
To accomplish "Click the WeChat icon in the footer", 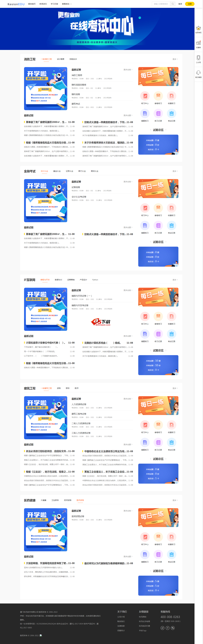I will (173, 628).
